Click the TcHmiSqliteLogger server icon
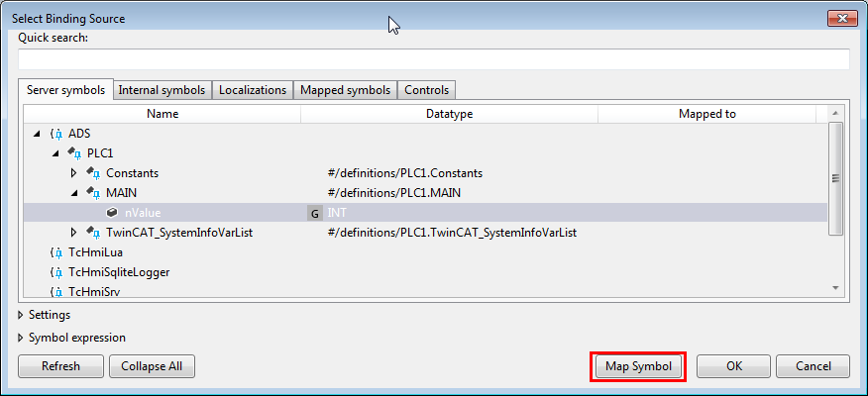The width and height of the screenshot is (868, 396). tap(55, 272)
